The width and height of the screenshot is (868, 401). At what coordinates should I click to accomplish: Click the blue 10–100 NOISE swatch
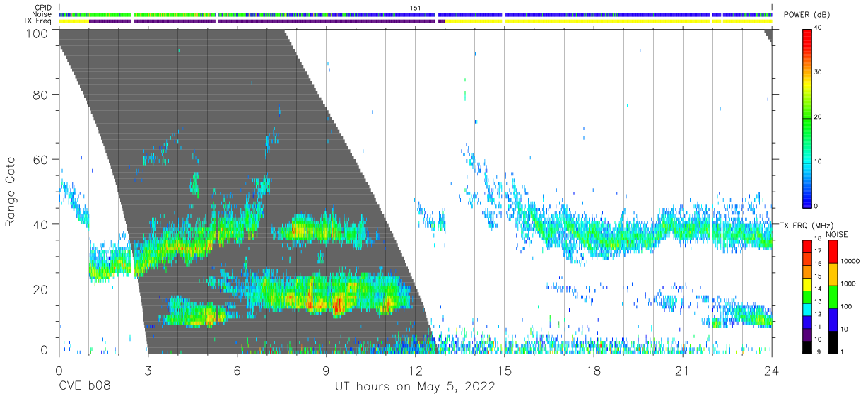click(833, 319)
